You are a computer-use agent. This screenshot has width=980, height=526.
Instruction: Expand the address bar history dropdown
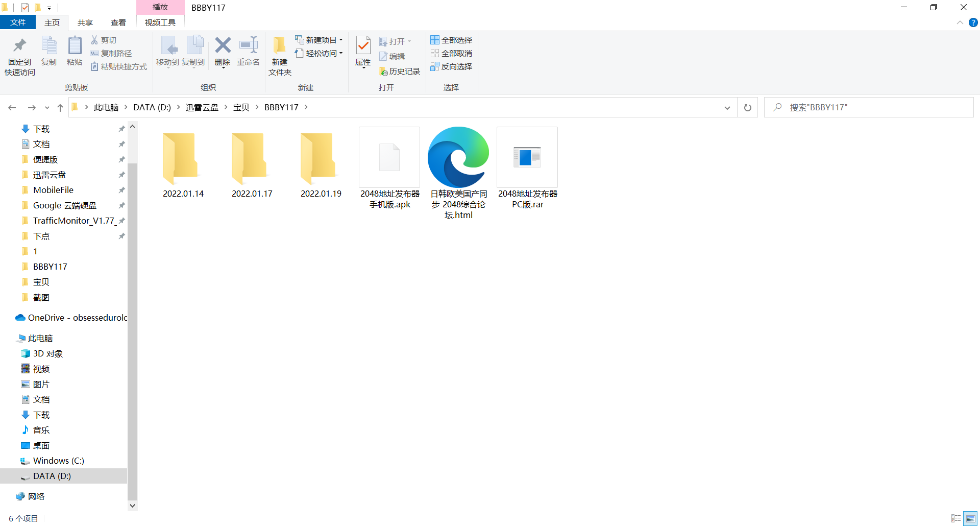click(x=727, y=108)
